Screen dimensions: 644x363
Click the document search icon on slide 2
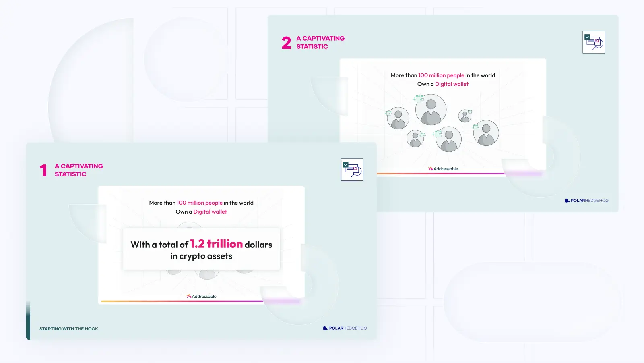pos(594,42)
